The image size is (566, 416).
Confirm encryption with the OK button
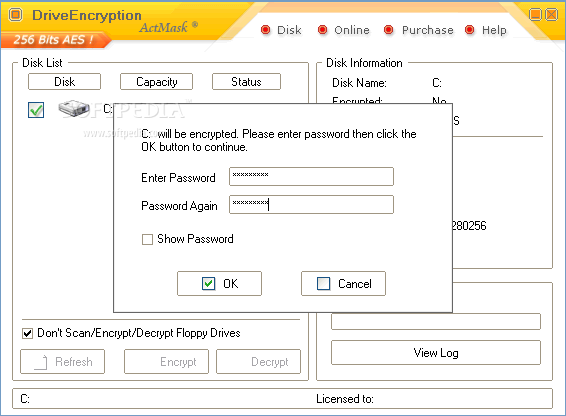(x=219, y=283)
